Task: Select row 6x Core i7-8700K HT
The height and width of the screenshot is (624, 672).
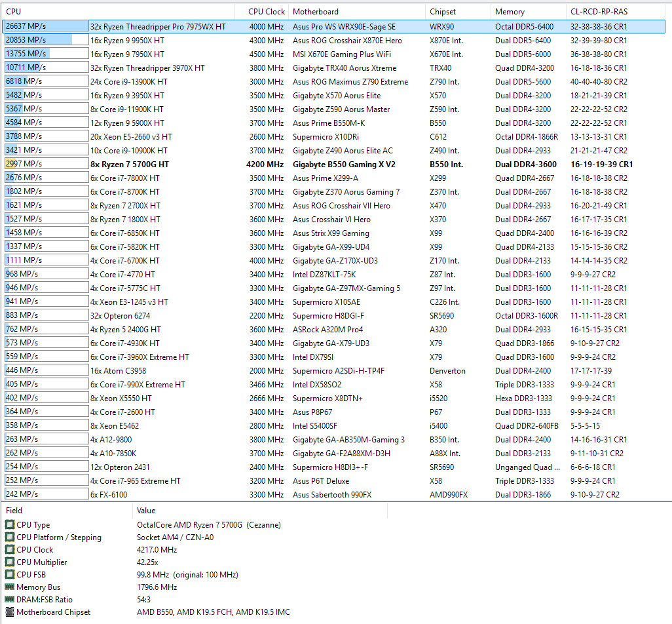Action: (333, 191)
